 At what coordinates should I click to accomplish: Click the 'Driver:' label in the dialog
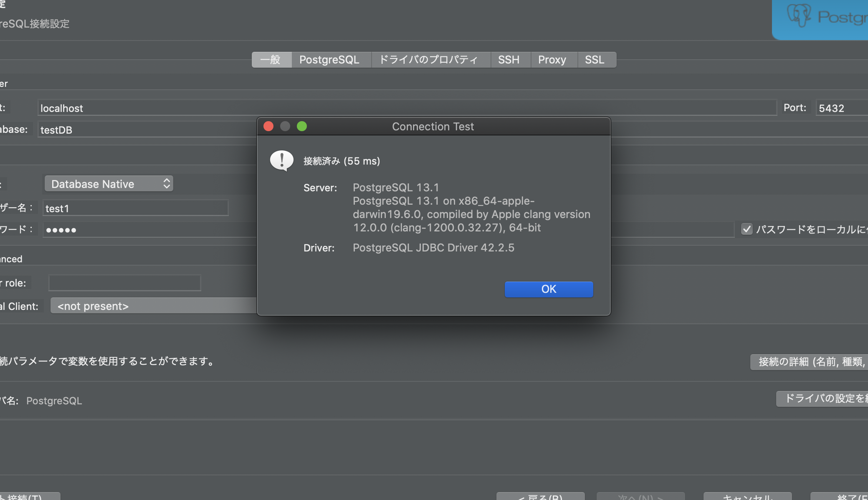(319, 248)
